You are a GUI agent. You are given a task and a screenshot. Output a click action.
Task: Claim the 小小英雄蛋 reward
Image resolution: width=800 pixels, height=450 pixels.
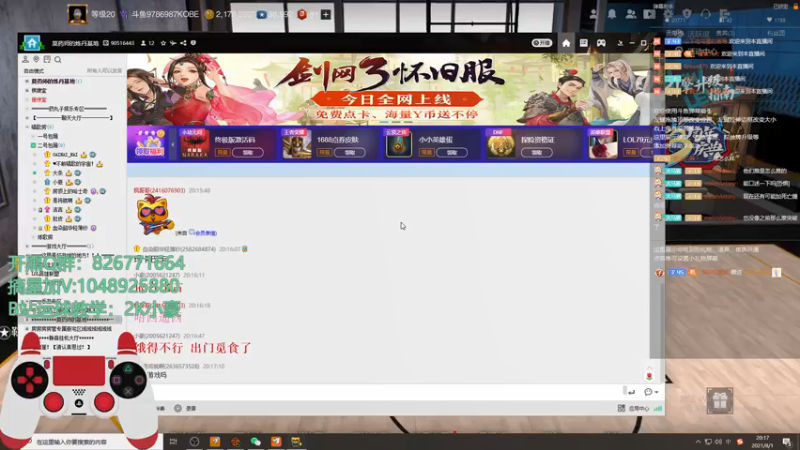coord(452,153)
